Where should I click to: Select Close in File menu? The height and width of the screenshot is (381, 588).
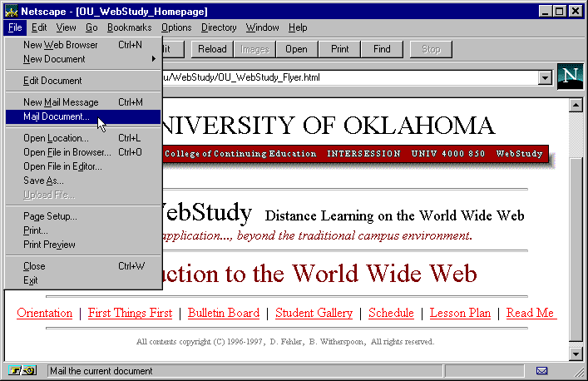[83, 266]
